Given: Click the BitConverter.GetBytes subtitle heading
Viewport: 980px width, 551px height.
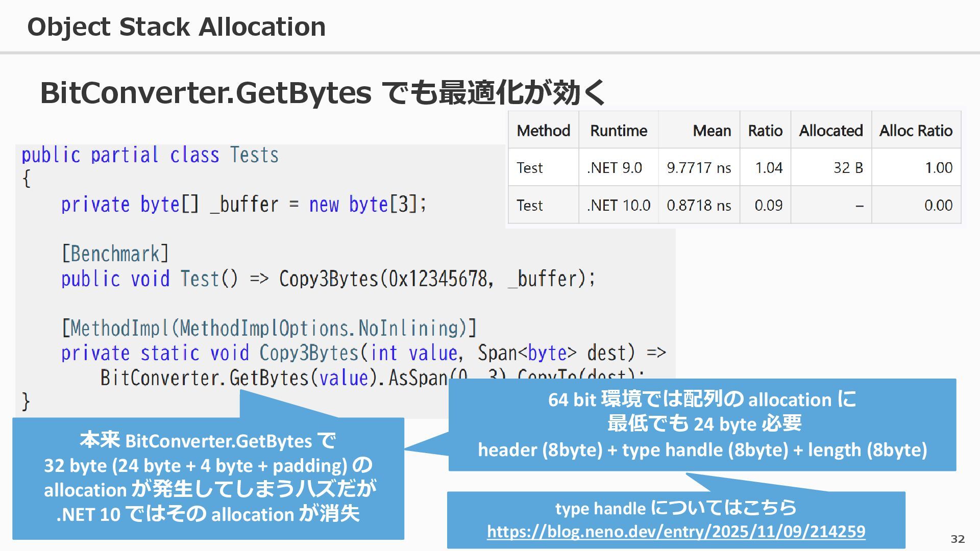Looking at the screenshot, I should (x=322, y=92).
